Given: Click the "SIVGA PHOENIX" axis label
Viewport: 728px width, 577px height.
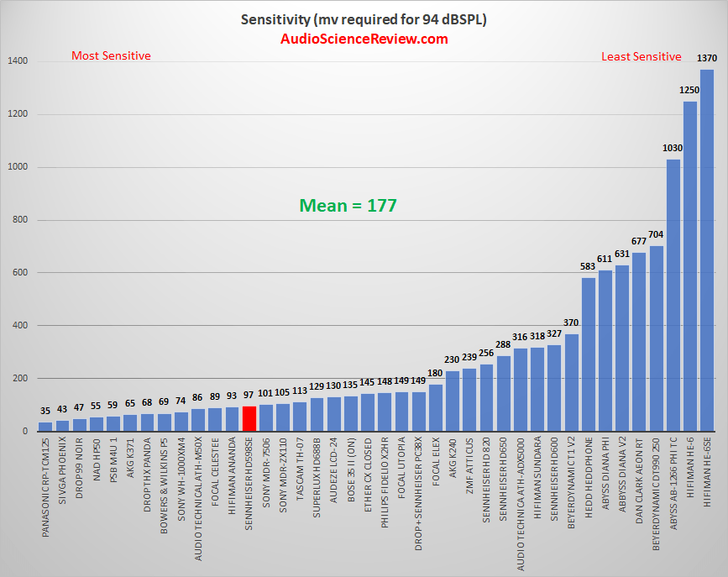Looking at the screenshot, I should (x=63, y=470).
